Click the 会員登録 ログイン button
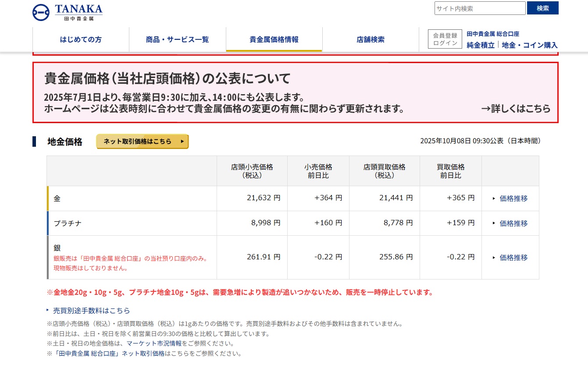Screen dimensions: 588x368 445,39
